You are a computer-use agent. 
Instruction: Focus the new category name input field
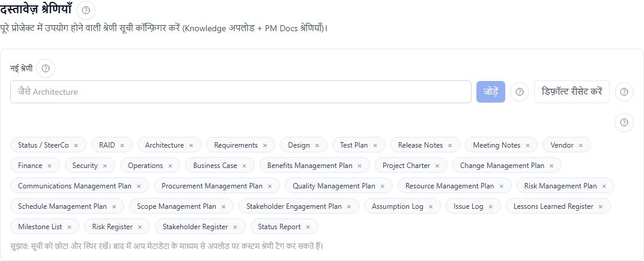pos(240,92)
